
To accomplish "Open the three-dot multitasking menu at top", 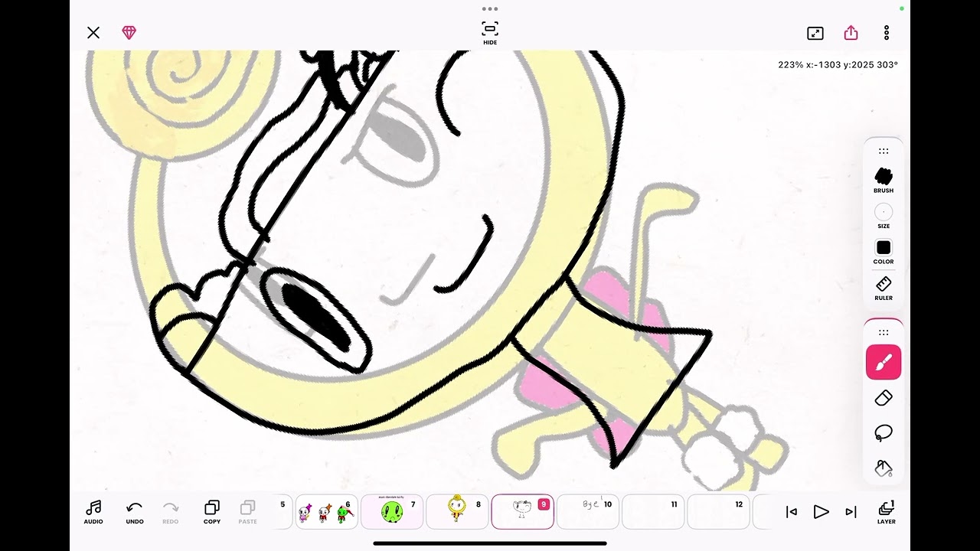I will (490, 8).
